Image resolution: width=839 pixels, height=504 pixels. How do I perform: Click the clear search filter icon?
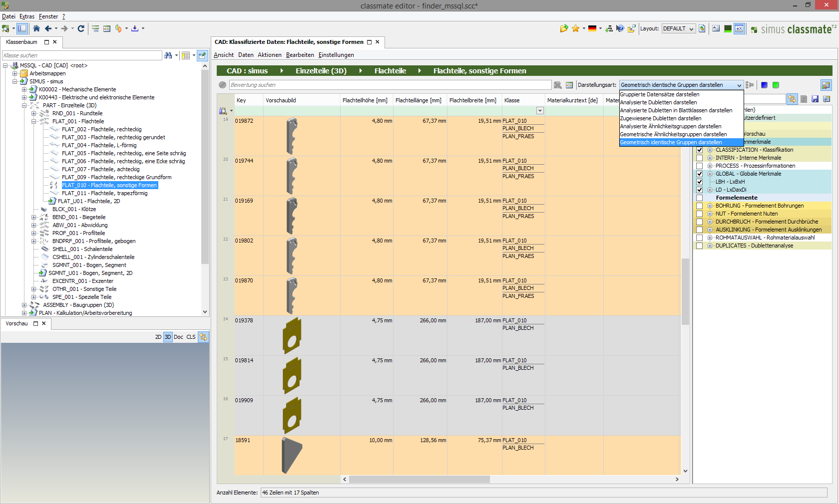pos(558,85)
